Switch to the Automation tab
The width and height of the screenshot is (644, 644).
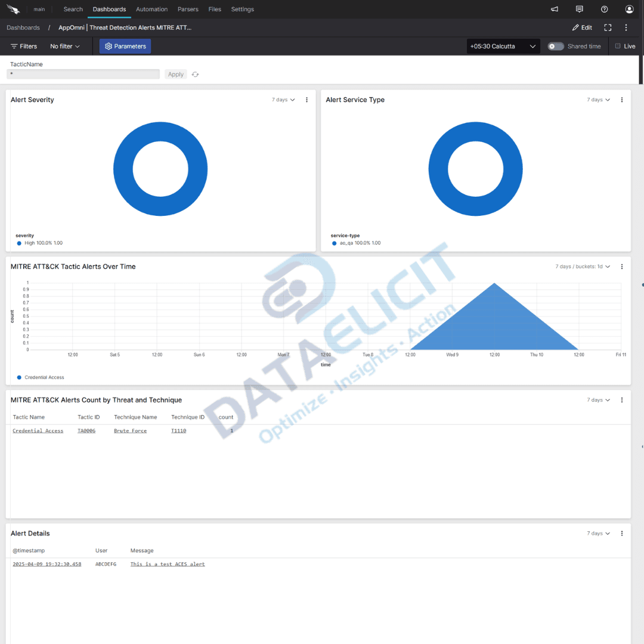[x=151, y=9]
